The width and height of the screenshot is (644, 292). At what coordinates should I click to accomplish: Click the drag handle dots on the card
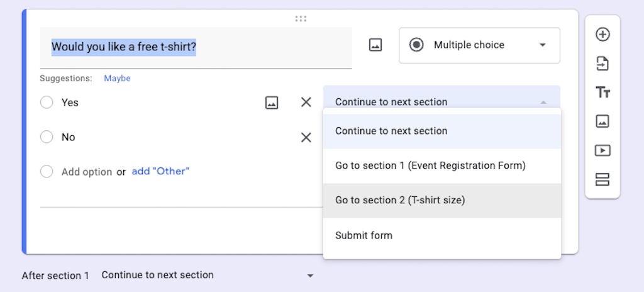(x=301, y=18)
